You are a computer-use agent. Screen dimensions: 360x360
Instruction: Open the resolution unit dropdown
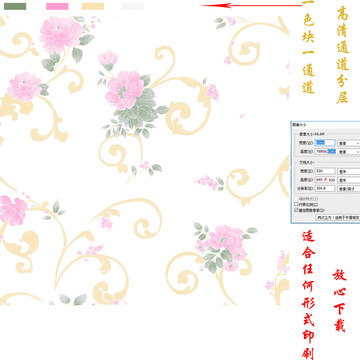pos(349,189)
